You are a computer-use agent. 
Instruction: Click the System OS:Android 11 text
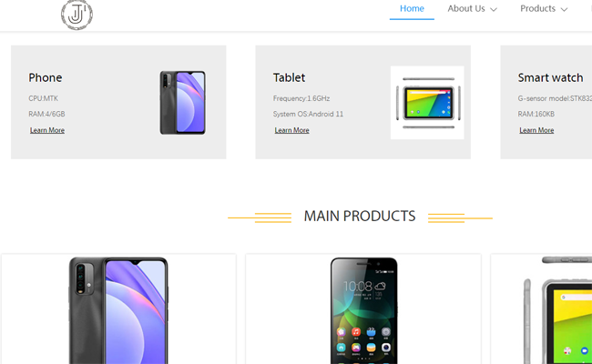(x=308, y=114)
